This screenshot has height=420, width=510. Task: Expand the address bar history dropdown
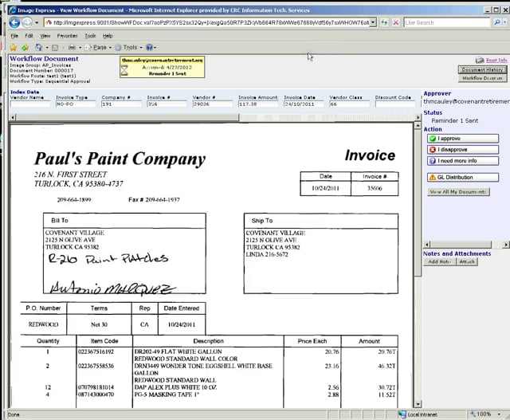[373, 22]
